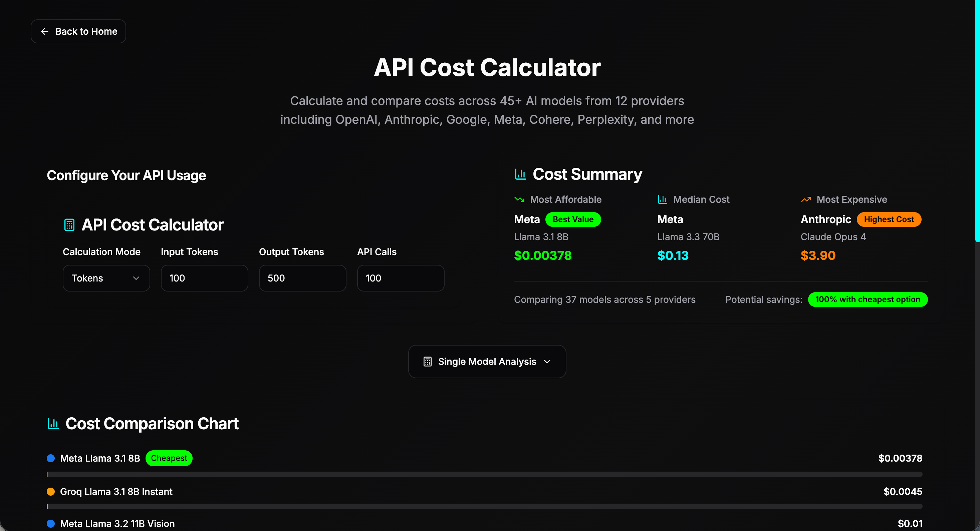
Task: Go Back to Home
Action: coord(78,31)
